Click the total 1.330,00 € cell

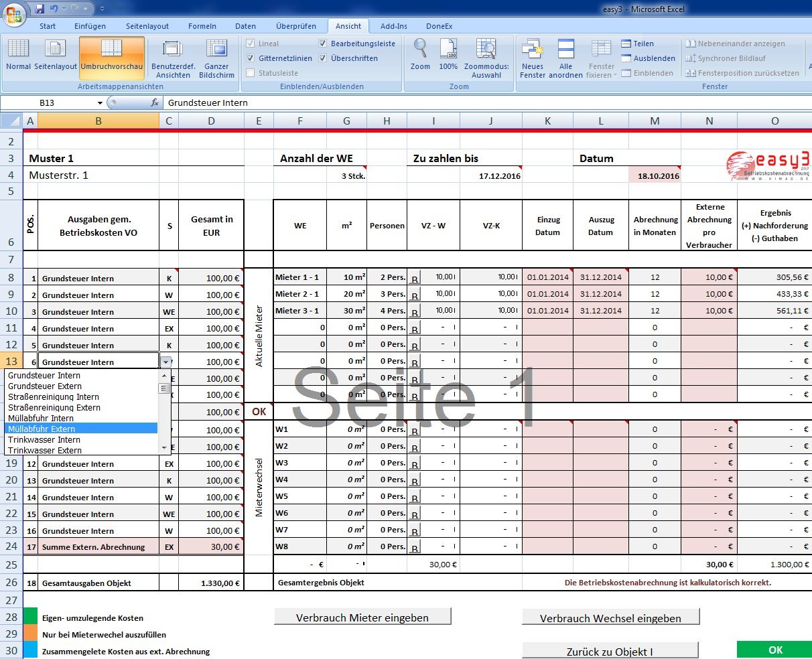pyautogui.click(x=212, y=583)
